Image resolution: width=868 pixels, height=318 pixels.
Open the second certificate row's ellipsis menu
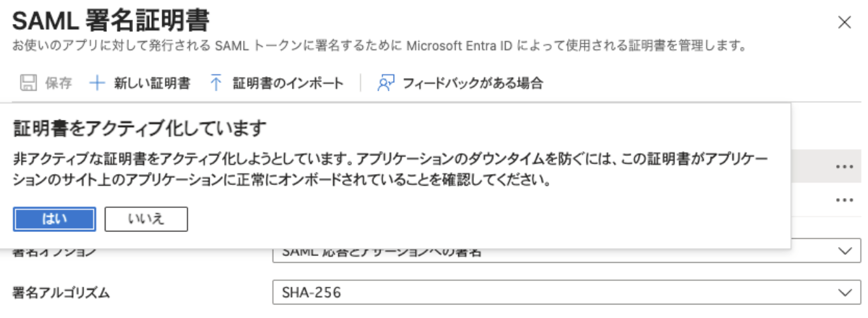(845, 200)
